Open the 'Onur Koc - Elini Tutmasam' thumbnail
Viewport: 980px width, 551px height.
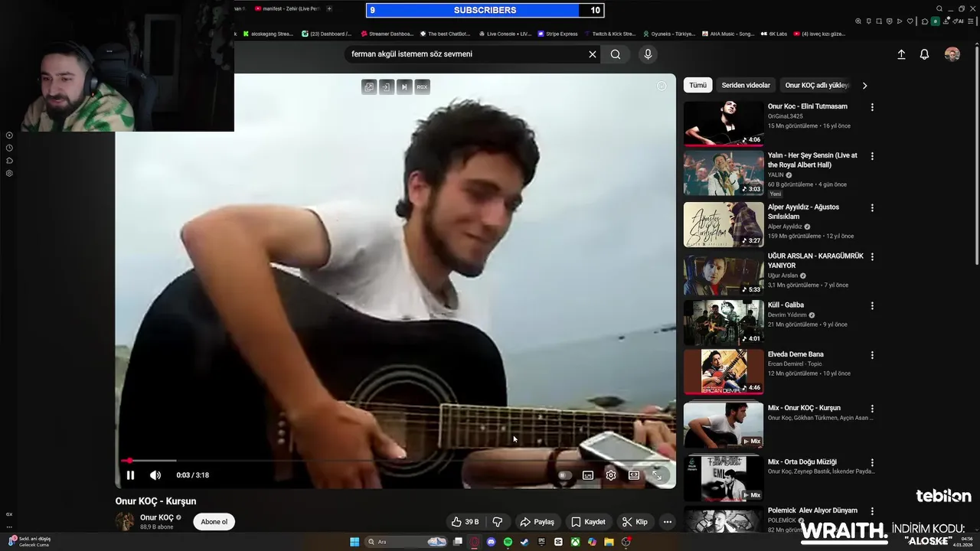tap(724, 123)
